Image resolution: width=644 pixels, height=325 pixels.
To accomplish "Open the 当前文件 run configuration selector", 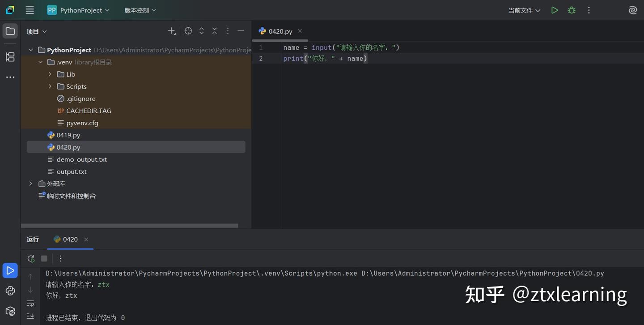I will pos(524,10).
